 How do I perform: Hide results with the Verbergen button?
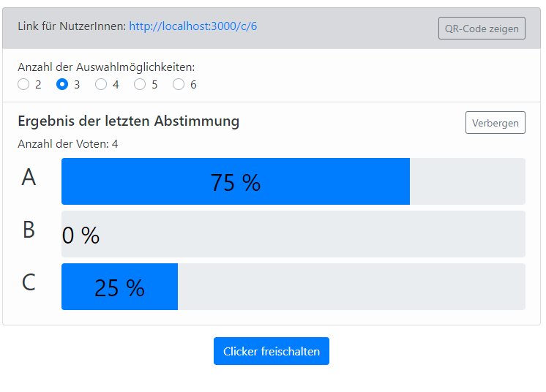(x=495, y=123)
